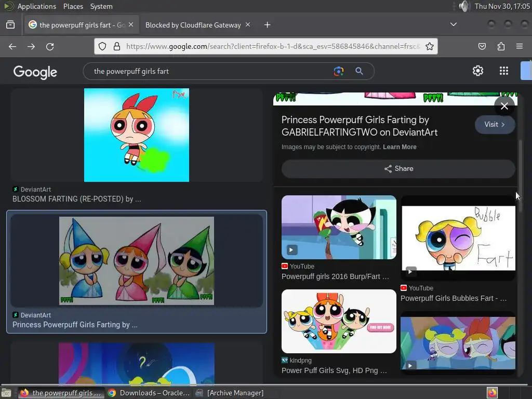
Task: Select the powerpuff girls fart tab
Action: click(x=82, y=25)
